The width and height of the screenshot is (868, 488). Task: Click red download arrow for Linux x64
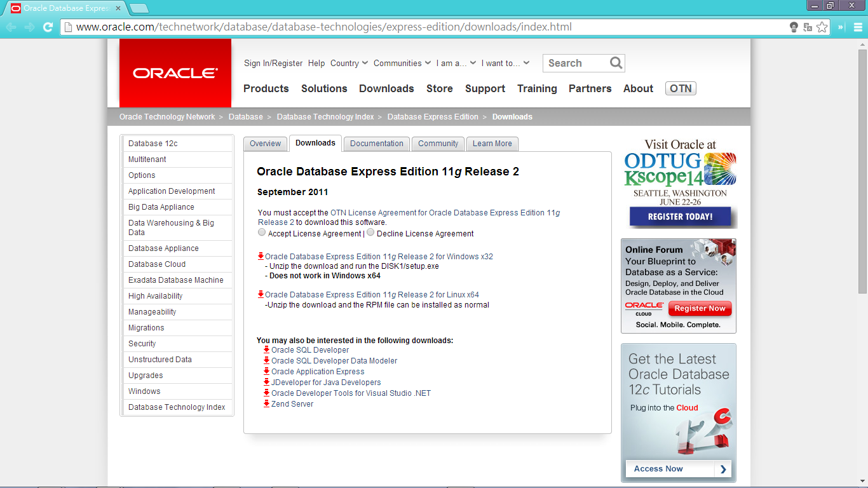click(261, 294)
